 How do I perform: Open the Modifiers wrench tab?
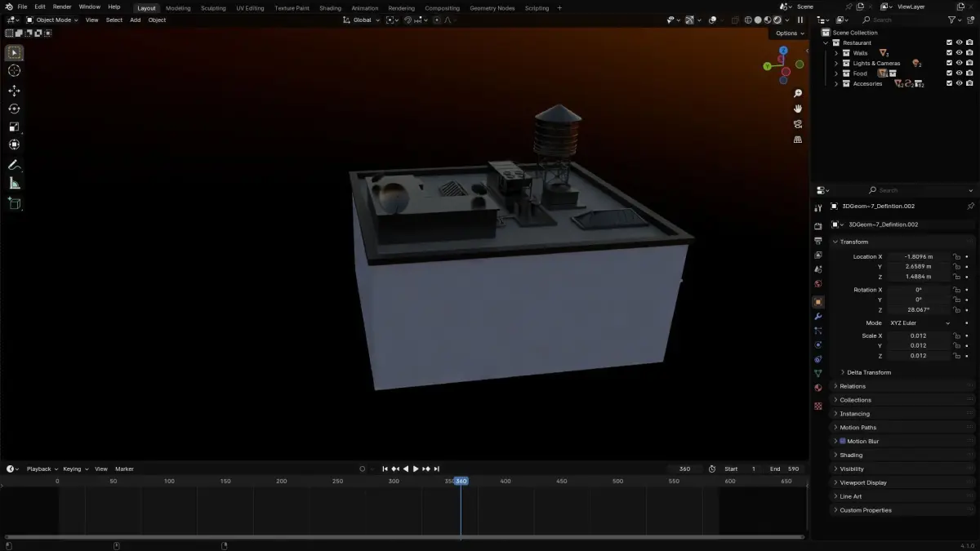coord(817,316)
